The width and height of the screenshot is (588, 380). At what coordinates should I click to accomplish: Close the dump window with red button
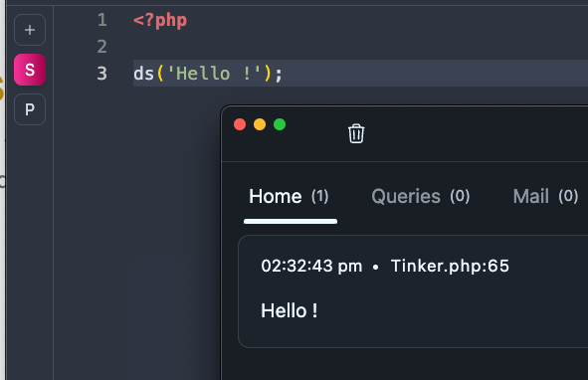240,124
